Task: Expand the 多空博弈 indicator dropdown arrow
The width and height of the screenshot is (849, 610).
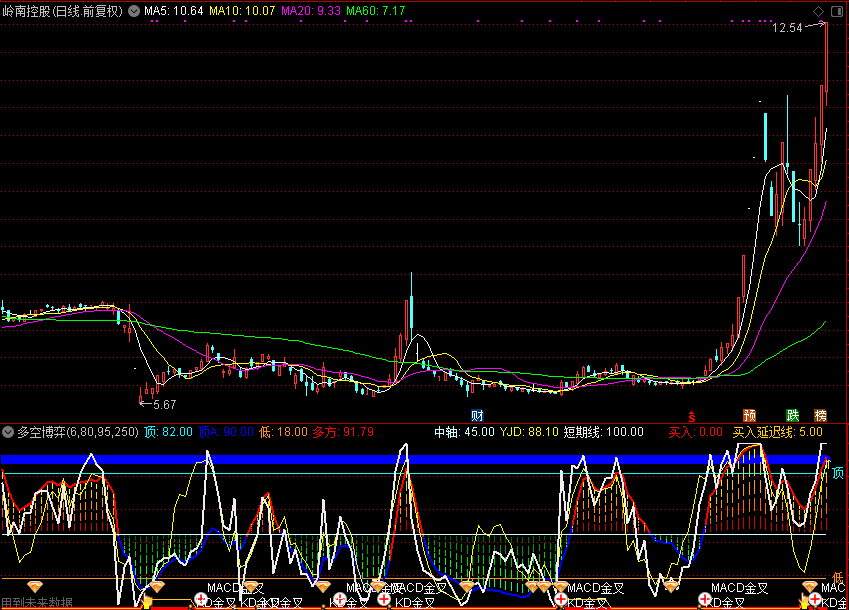Action: [9, 432]
